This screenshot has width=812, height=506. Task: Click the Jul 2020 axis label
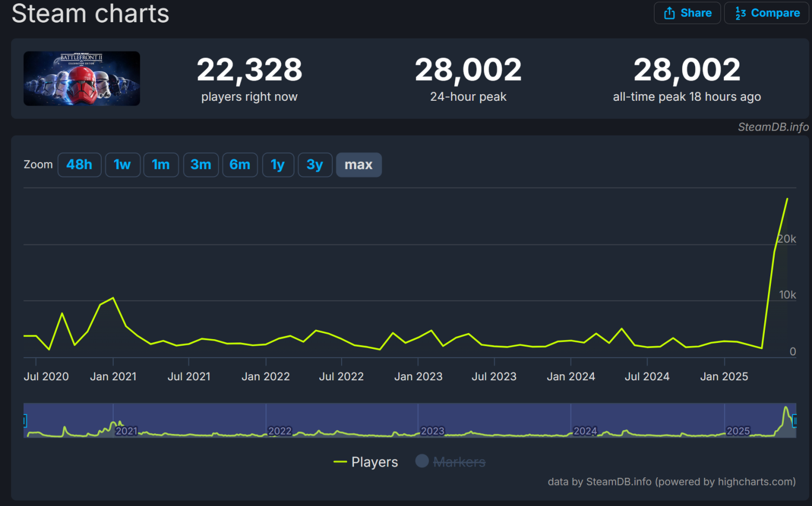point(46,377)
